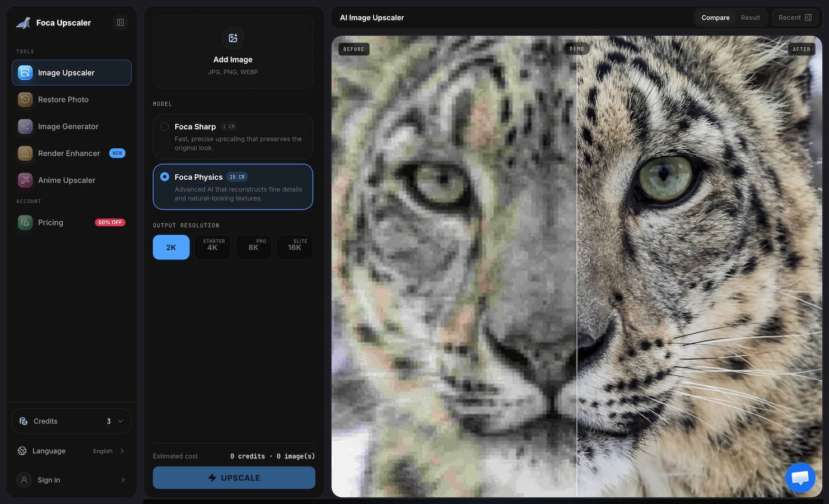Open the chat support bubble
The height and width of the screenshot is (504, 829).
pos(800,478)
